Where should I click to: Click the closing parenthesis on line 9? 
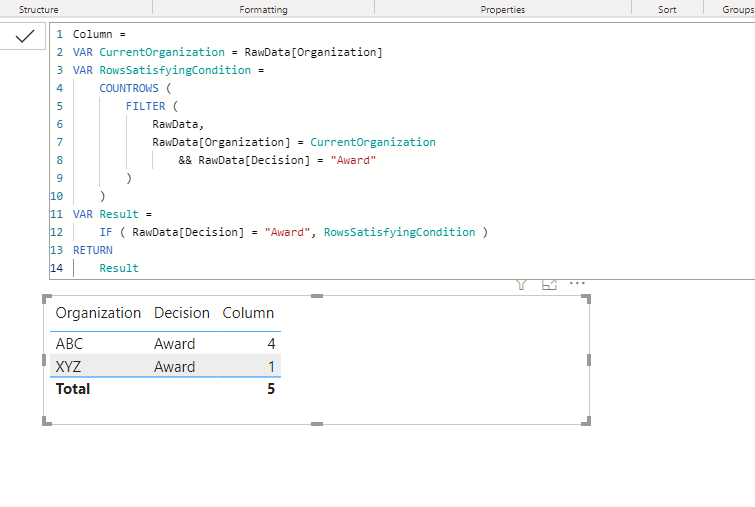coord(129,178)
